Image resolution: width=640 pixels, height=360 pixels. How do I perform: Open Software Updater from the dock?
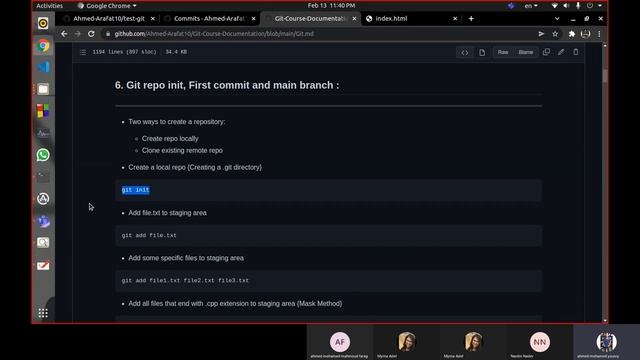point(43,199)
